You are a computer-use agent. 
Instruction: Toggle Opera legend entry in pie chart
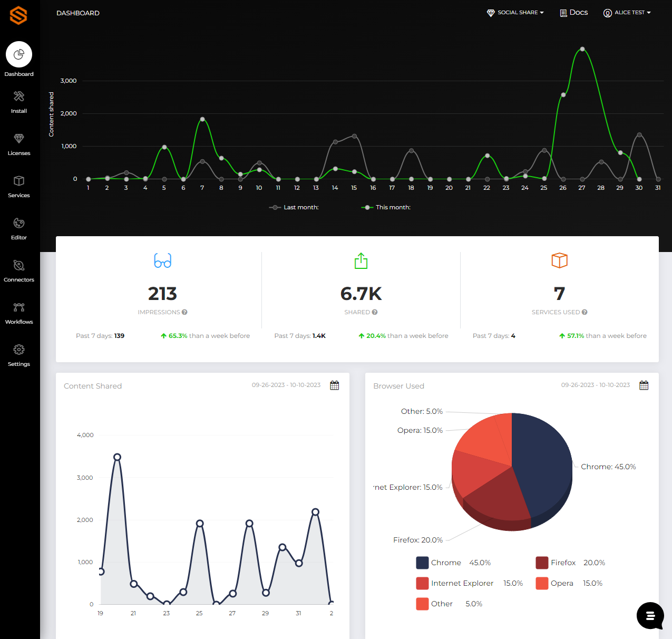(569, 583)
